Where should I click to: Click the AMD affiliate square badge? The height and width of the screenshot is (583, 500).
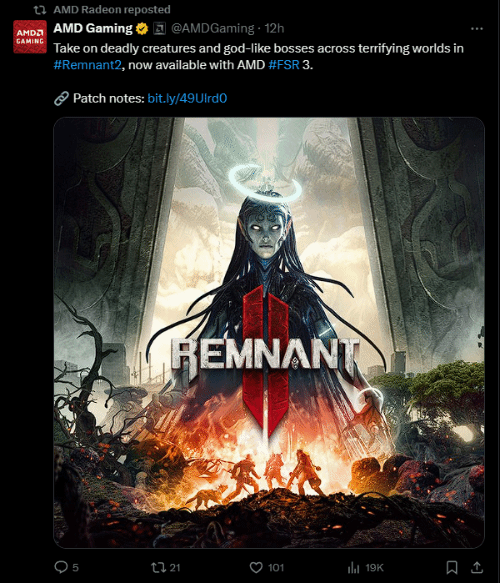(159, 29)
